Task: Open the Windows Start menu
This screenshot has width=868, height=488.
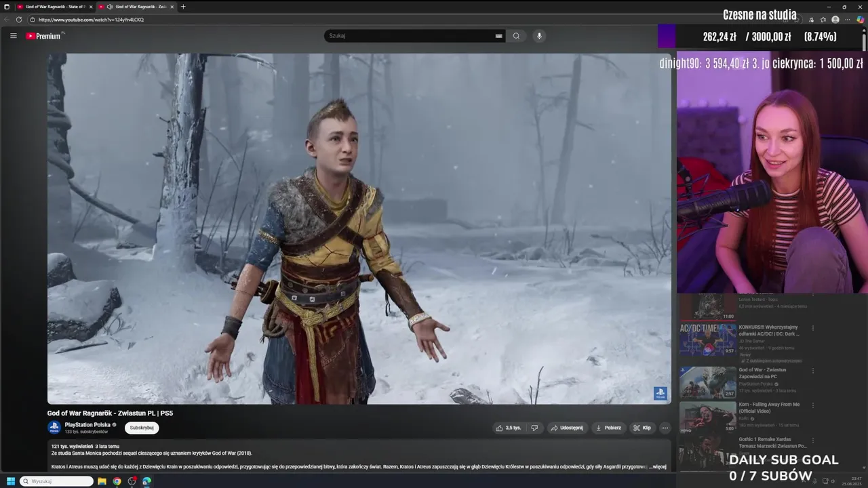Action: pyautogui.click(x=10, y=481)
